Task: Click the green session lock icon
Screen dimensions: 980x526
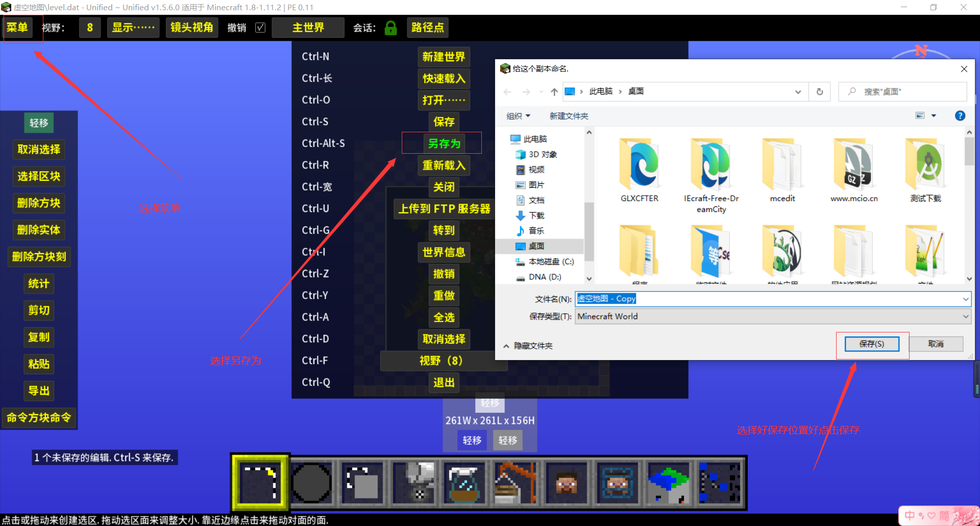Action: click(390, 28)
